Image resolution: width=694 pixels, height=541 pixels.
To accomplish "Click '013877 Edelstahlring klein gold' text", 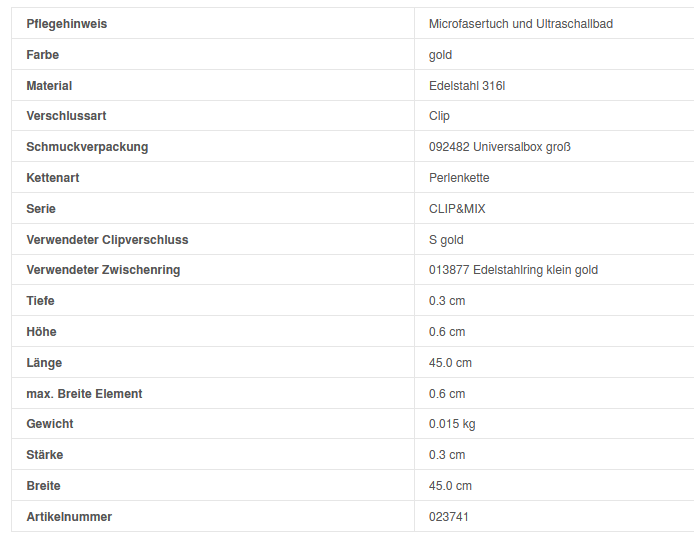I will [x=513, y=270].
